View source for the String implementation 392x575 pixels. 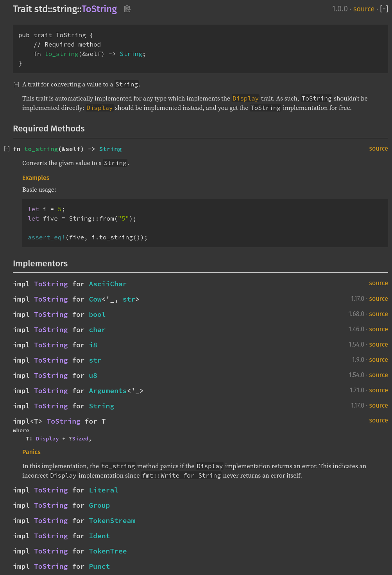378,406
